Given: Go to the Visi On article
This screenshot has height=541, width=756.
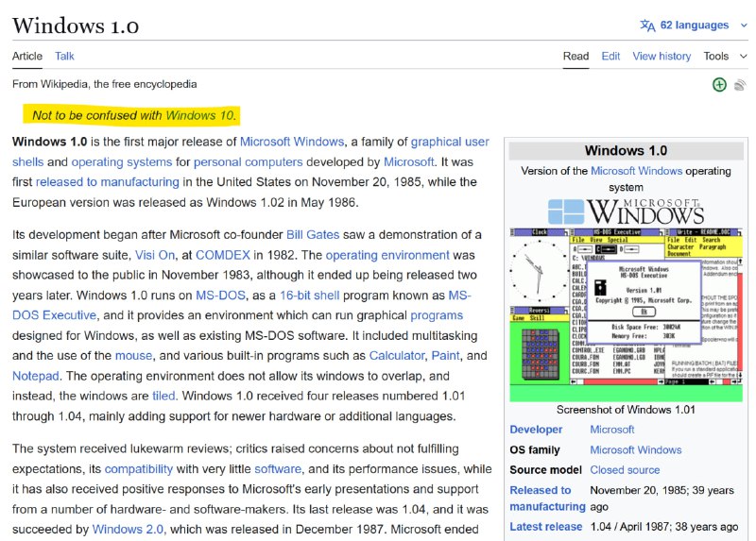Looking at the screenshot, I should pyautogui.click(x=155, y=255).
